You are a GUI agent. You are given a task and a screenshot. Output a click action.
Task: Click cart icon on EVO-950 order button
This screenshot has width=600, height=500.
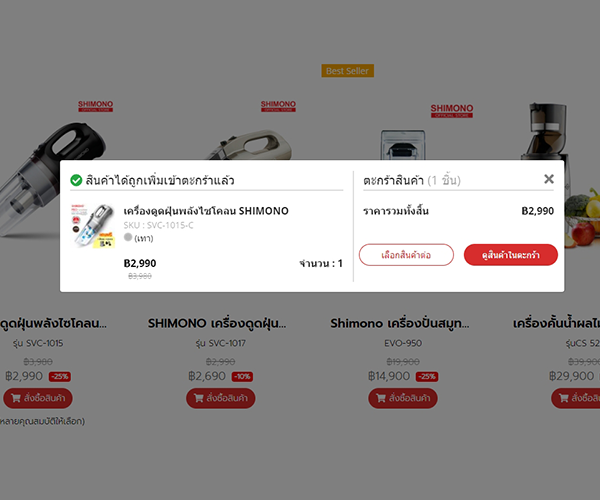381,398
